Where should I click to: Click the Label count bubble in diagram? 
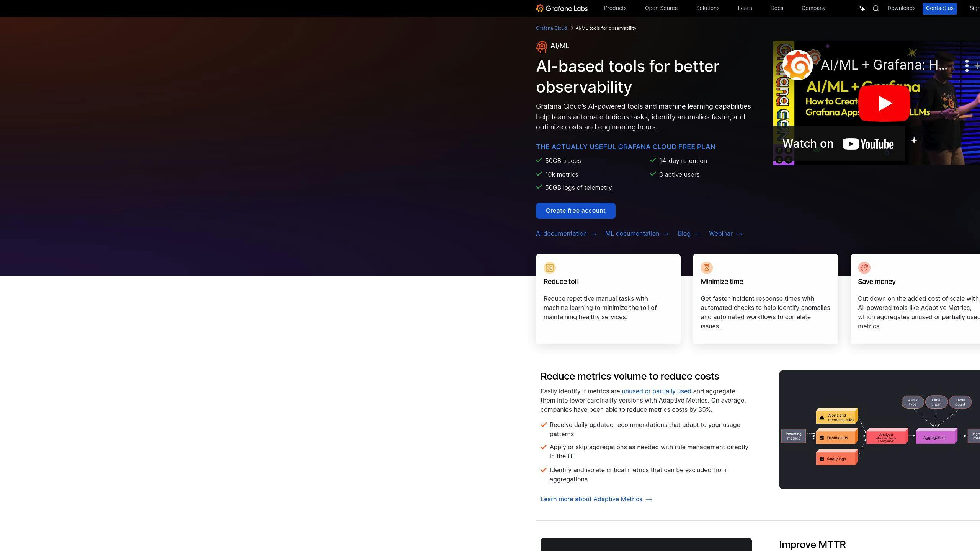click(960, 402)
